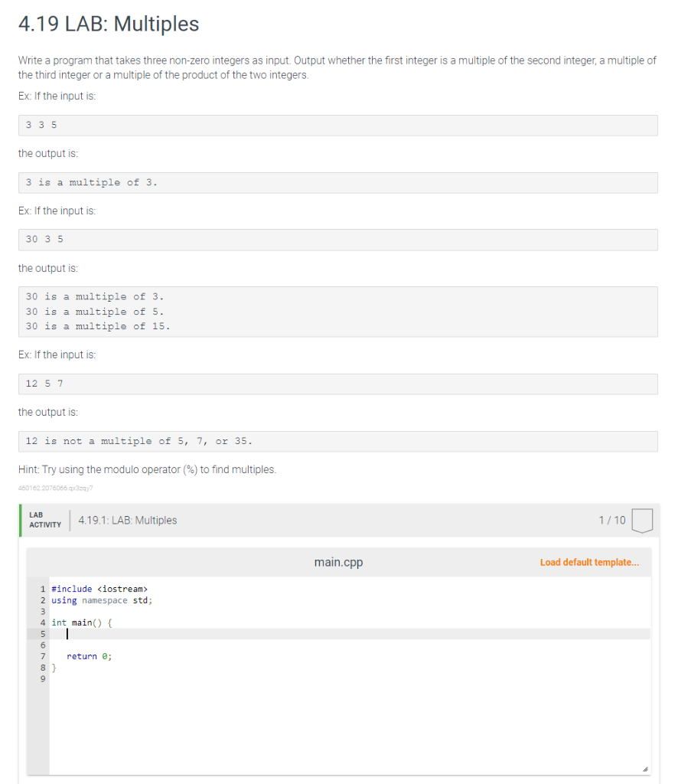This screenshot has width=678, height=784.
Task: Click '30 is a multiple of 15.' output line
Action: (98, 326)
